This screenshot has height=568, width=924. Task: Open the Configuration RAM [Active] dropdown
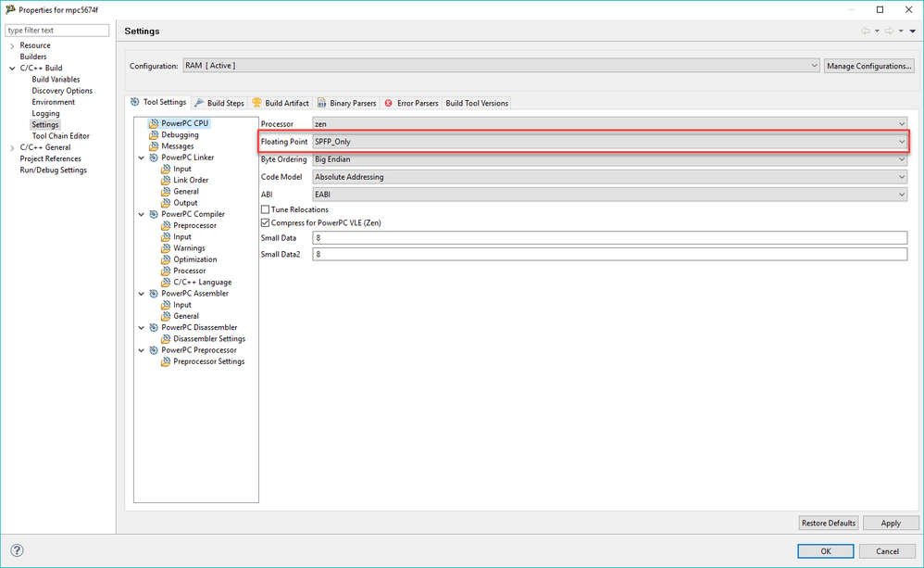501,66
